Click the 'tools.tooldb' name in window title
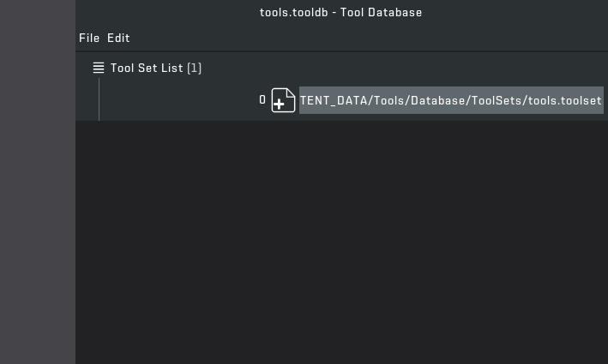This screenshot has width=608, height=364. coord(293,13)
